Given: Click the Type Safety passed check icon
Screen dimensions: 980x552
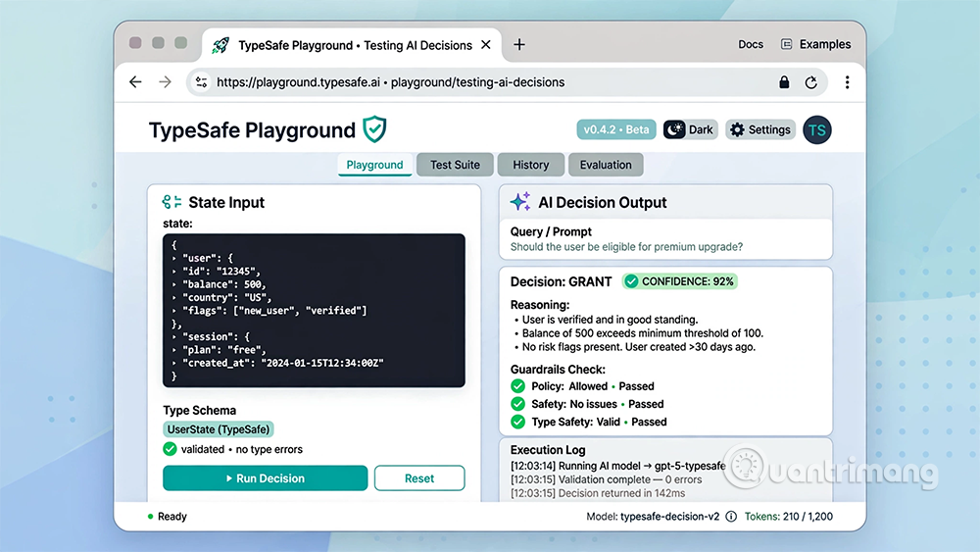Looking at the screenshot, I should tap(517, 422).
